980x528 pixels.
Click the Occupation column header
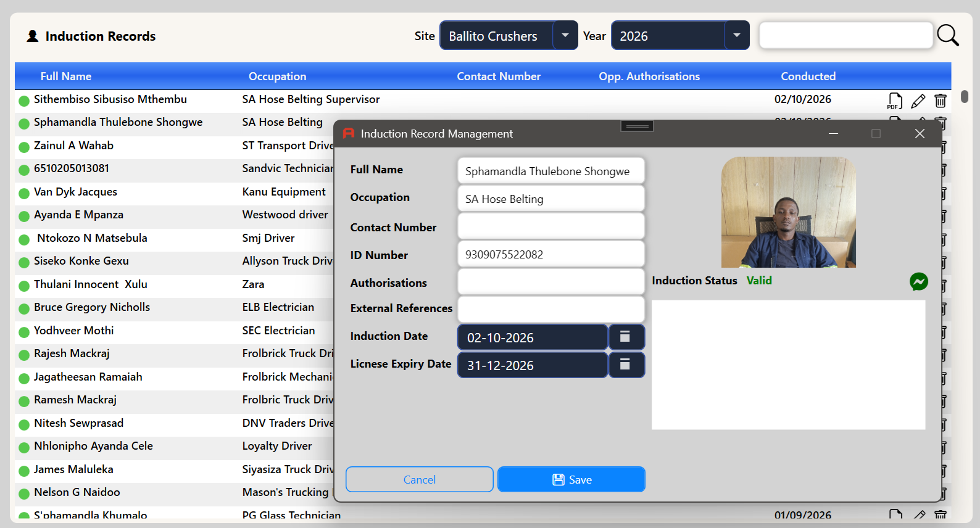coord(277,76)
